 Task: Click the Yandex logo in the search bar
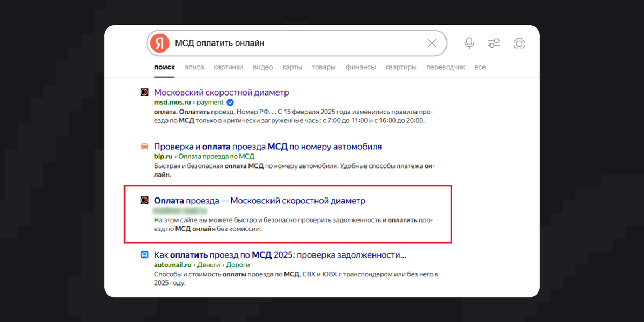click(x=161, y=43)
